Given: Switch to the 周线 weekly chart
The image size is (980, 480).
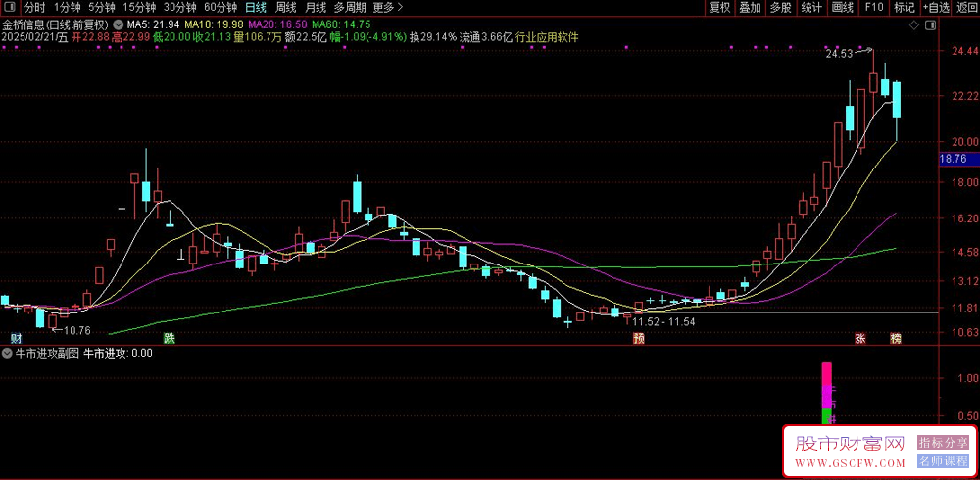Looking at the screenshot, I should click(285, 8).
